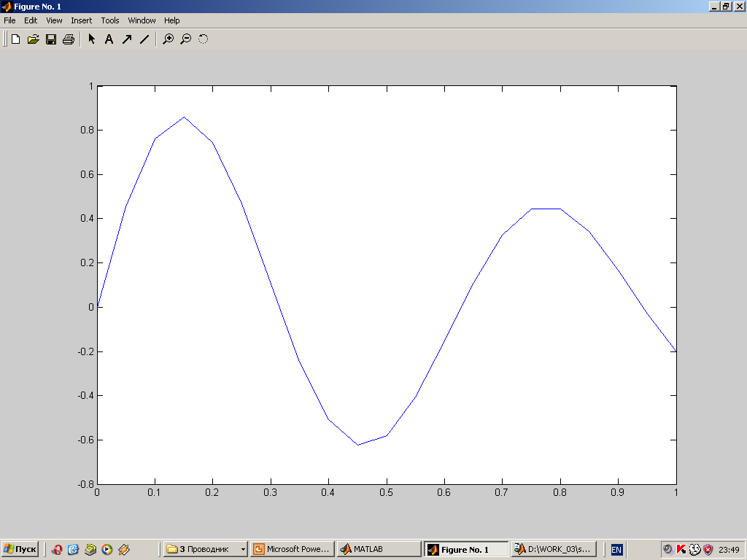Launch Opera from quick launch
This screenshot has height=560, width=747.
pyautogui.click(x=57, y=550)
